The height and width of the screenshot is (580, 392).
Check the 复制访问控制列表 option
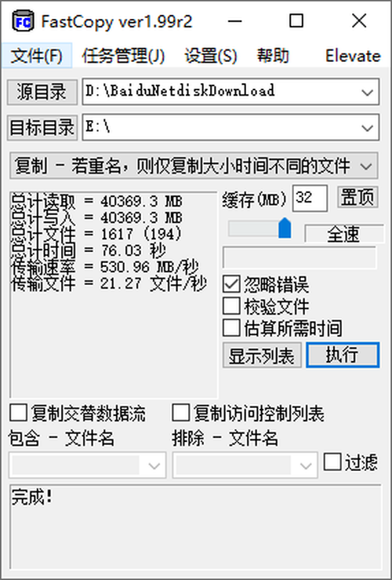pos(181,413)
